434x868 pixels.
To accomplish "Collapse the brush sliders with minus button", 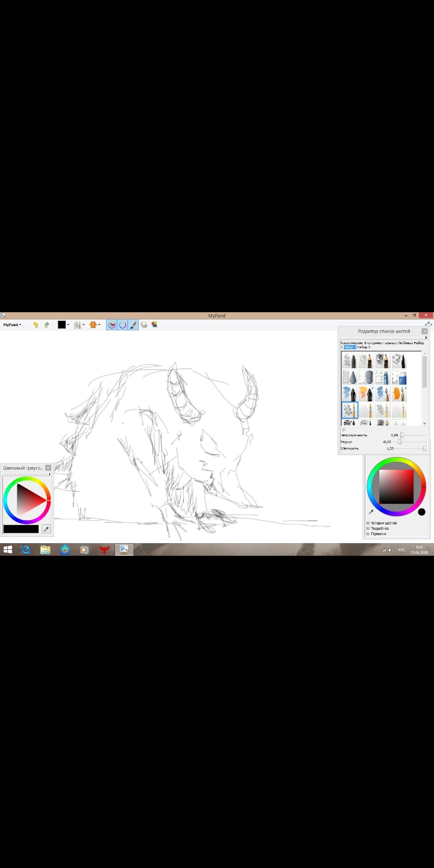I will (344, 429).
